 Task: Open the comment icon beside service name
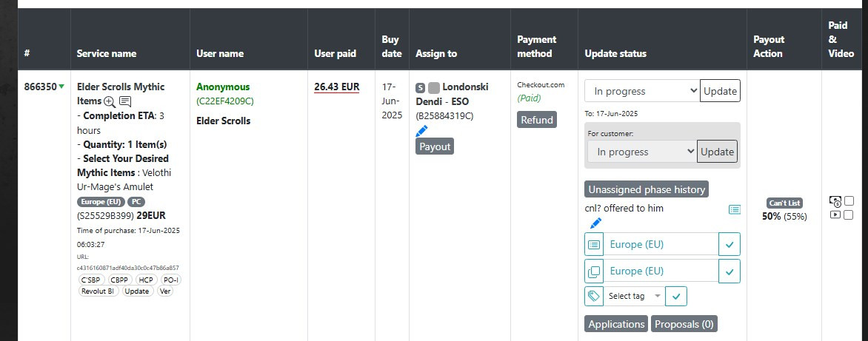click(125, 101)
